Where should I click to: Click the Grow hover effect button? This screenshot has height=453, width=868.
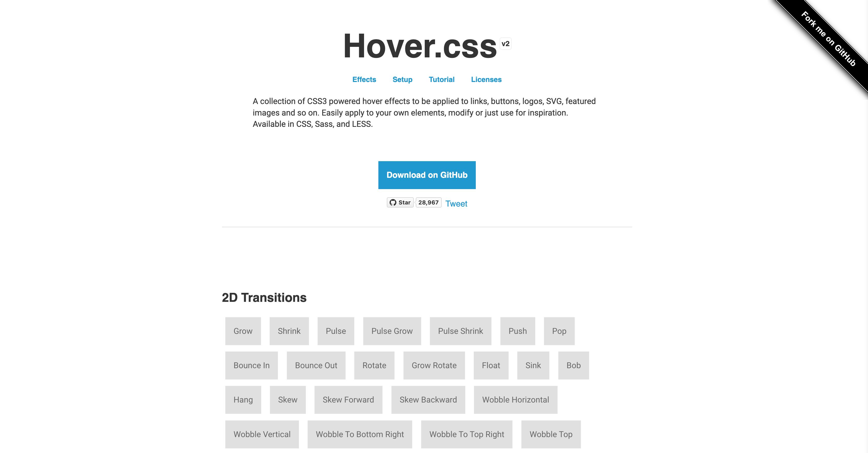click(242, 330)
